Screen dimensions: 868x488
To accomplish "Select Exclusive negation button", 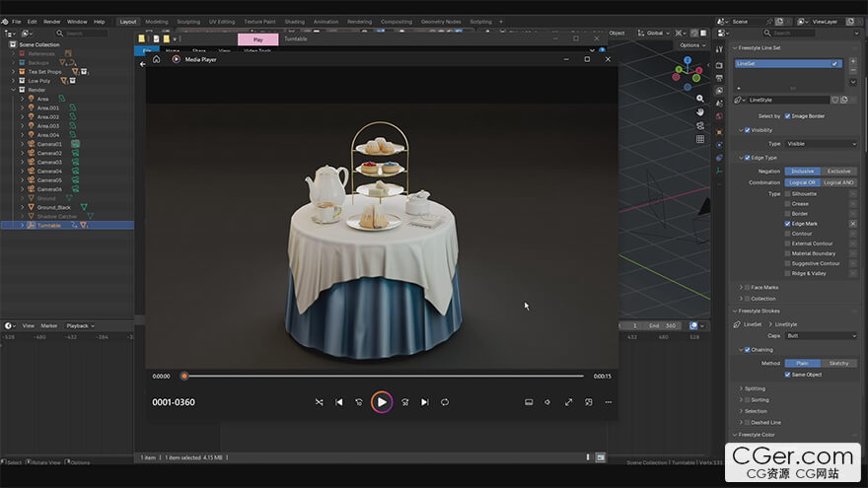I will (838, 172).
